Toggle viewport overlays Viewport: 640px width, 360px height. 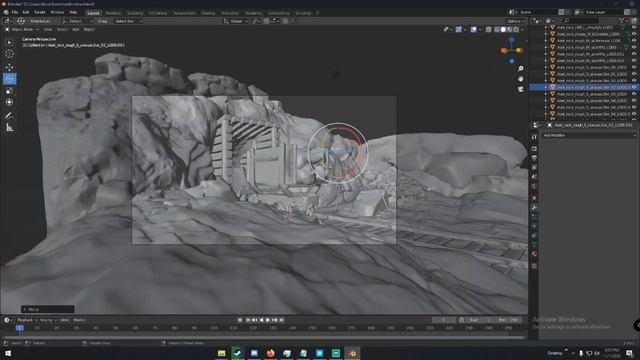[x=473, y=29]
